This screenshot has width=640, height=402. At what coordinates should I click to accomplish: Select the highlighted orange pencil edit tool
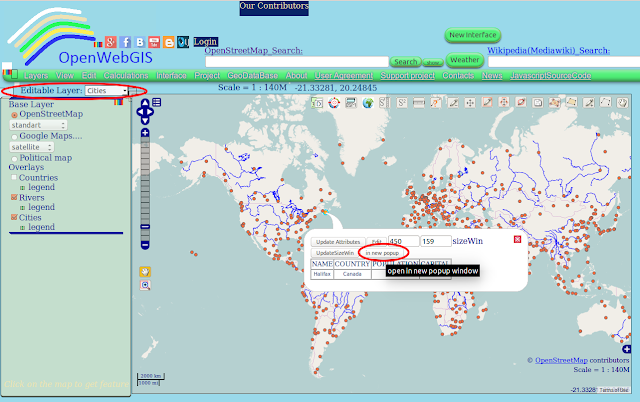click(x=487, y=102)
